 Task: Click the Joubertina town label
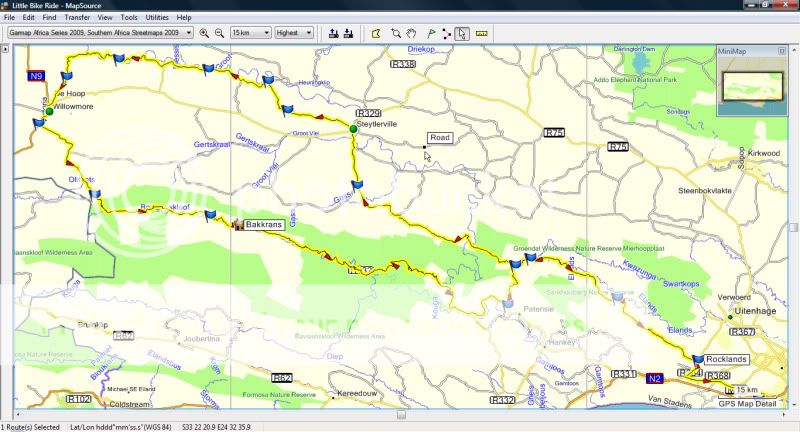pos(201,339)
